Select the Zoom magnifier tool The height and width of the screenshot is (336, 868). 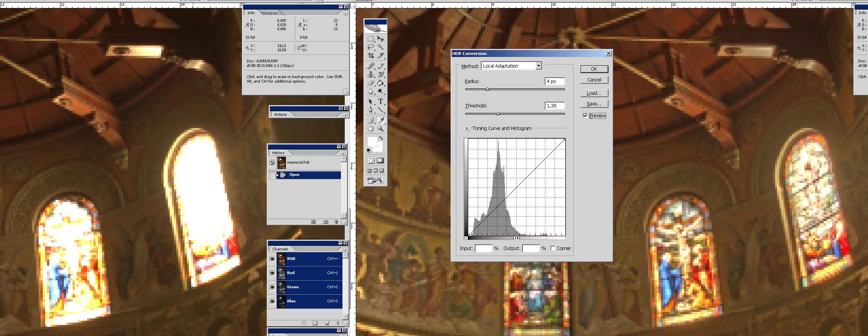(x=380, y=129)
